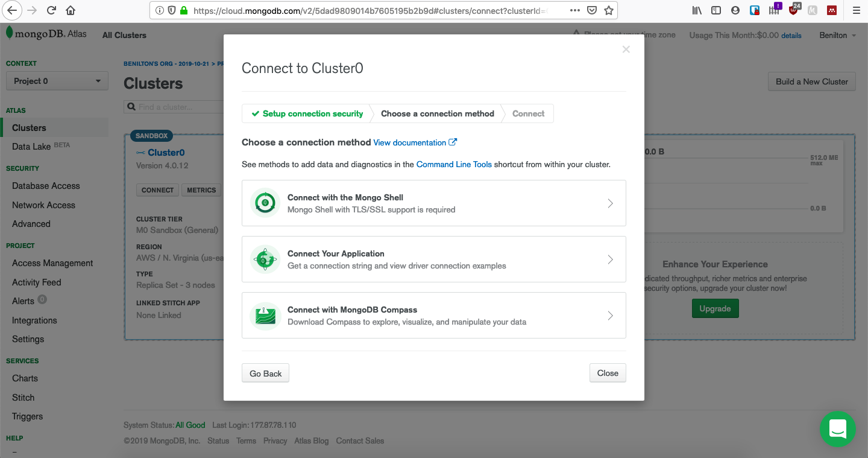Open Database Access in sidebar
Viewport: 868px width, 458px height.
pyautogui.click(x=46, y=186)
